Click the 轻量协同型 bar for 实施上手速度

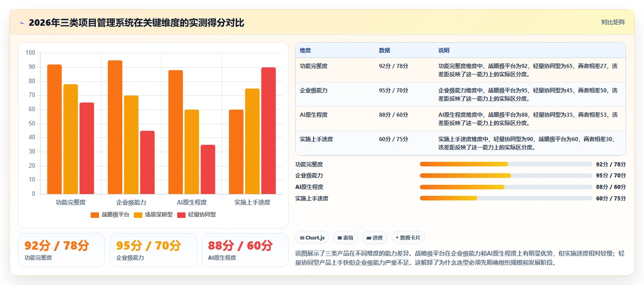tap(268, 131)
